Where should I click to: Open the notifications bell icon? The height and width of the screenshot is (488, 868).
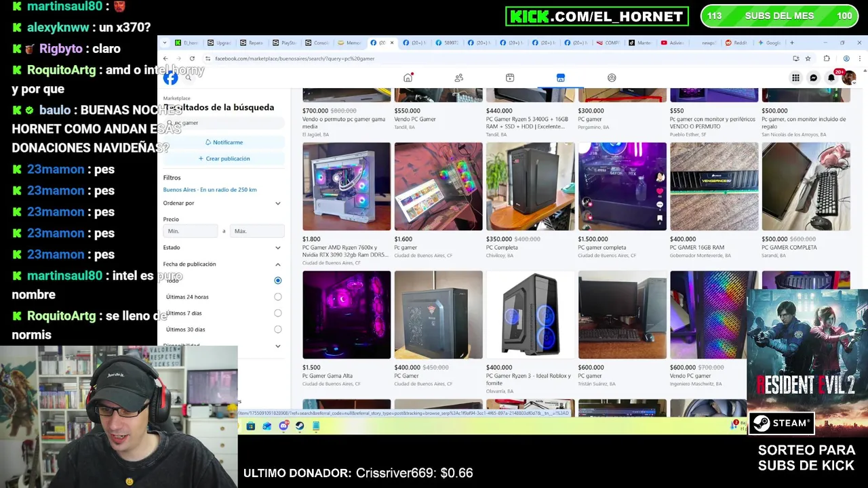point(831,78)
